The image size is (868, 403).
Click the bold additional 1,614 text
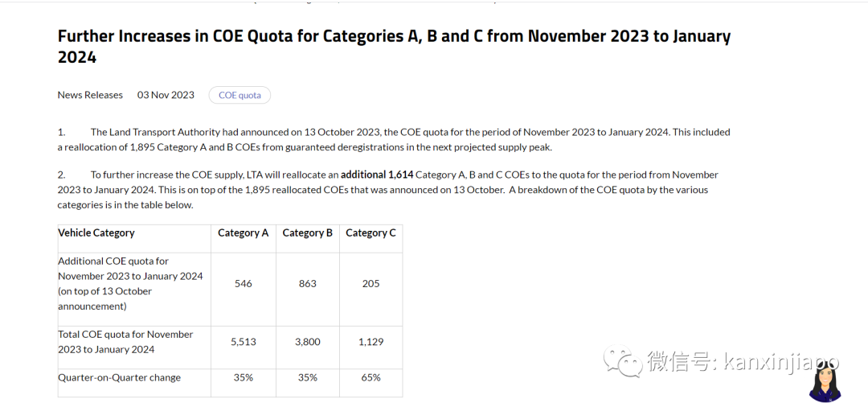(x=377, y=175)
